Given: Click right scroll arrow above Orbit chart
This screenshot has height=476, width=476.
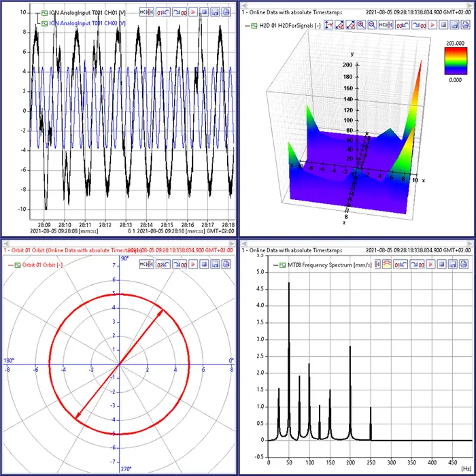Looking at the screenshot, I should pyautogui.click(x=233, y=243).
